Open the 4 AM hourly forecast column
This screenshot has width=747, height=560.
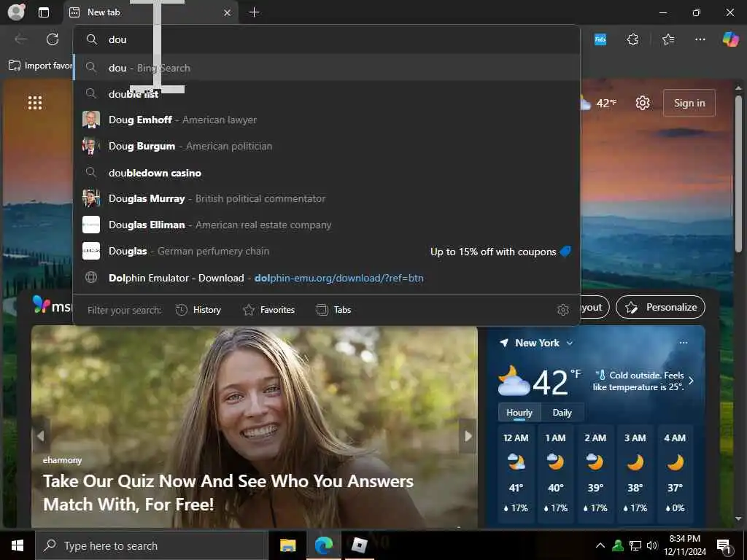coord(675,474)
